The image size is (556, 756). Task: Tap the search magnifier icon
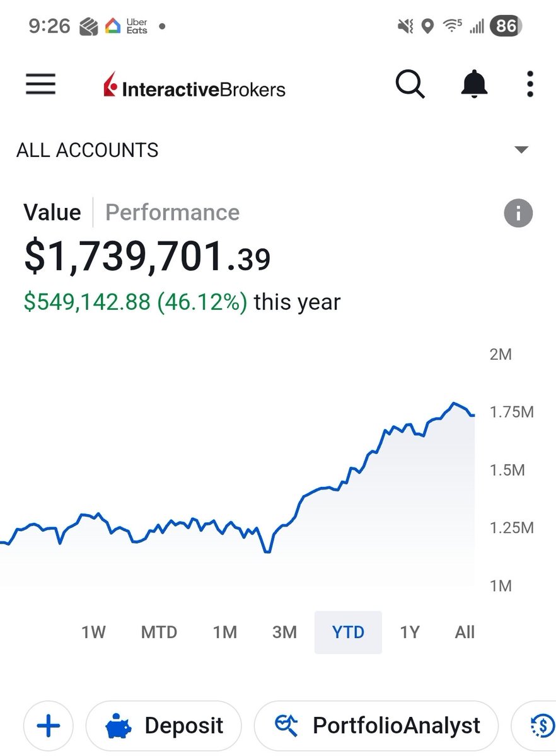410,84
